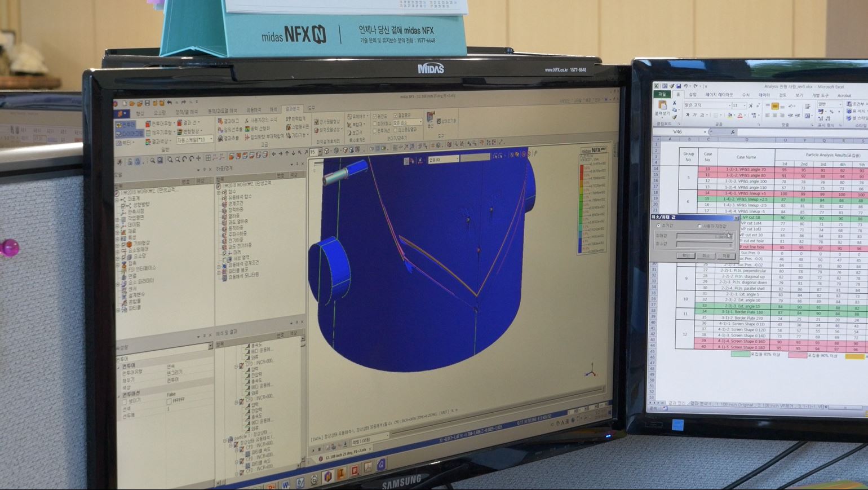Click Excel font color red A swatch

(x=740, y=116)
